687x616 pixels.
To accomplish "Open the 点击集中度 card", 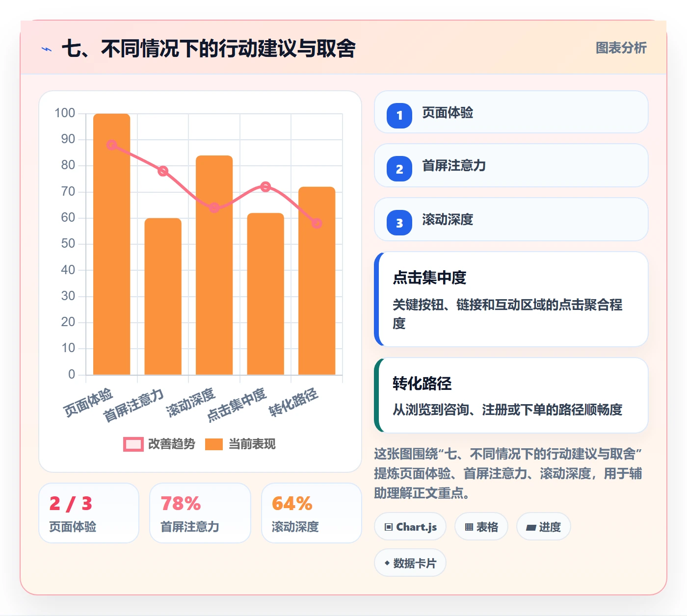I will point(511,299).
